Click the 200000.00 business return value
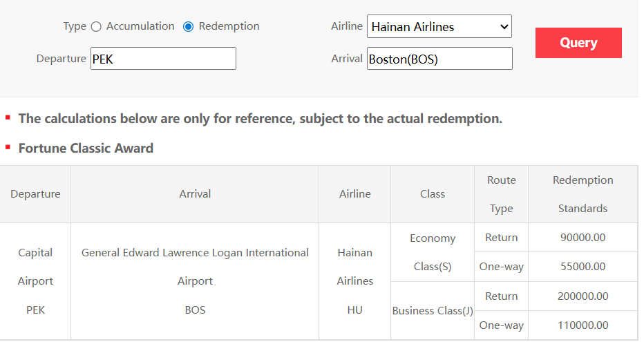This screenshot has width=644, height=342. (583, 296)
